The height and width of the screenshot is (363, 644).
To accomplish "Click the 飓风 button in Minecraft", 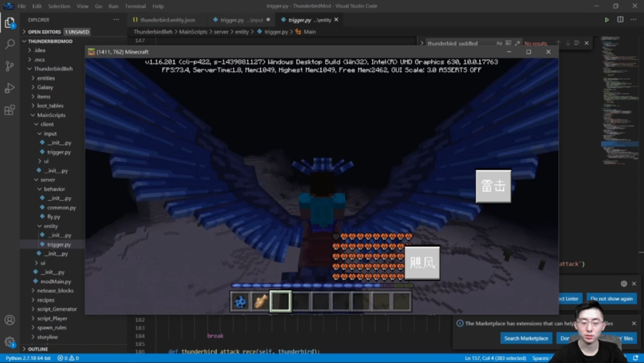I will click(422, 263).
